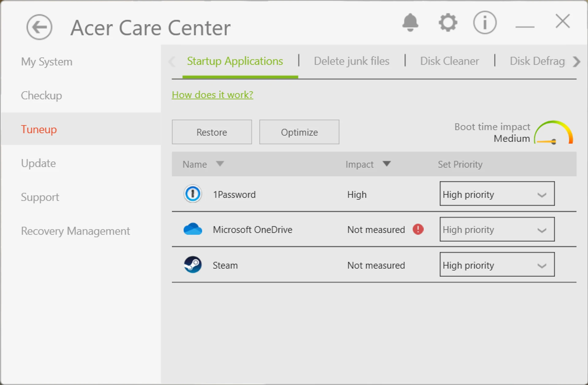Click 'Not measured' in the Steam row
Screen dimensions: 588x385
(x=376, y=265)
